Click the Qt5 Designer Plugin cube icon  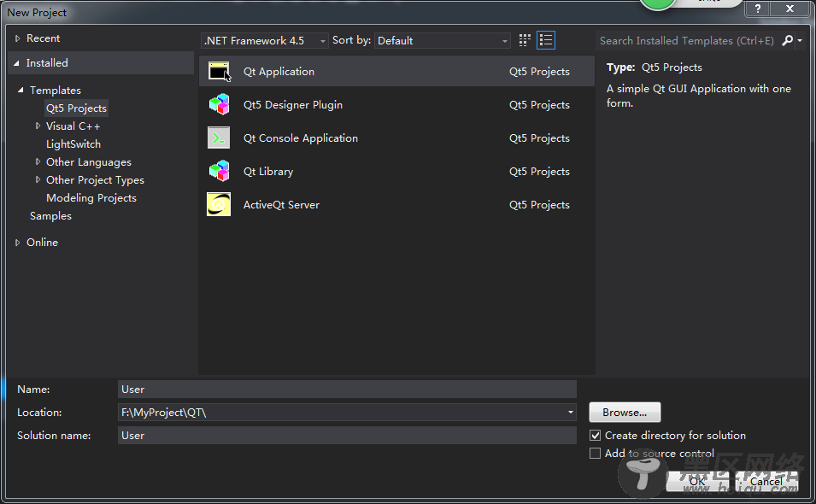point(219,104)
